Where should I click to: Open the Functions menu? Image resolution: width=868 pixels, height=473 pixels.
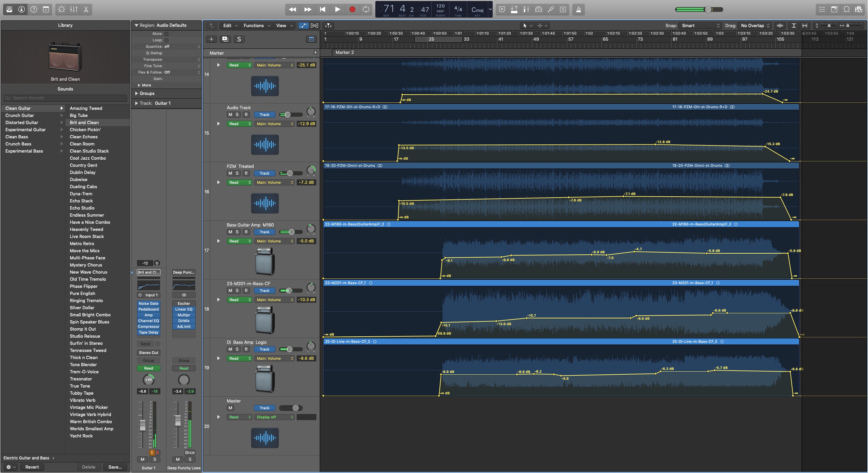click(257, 25)
